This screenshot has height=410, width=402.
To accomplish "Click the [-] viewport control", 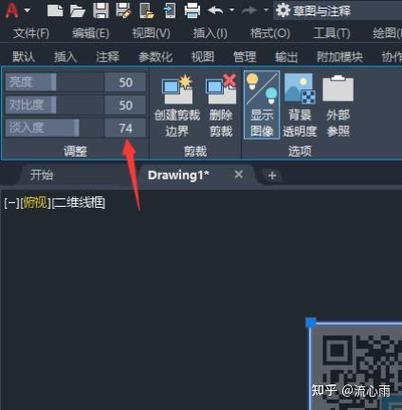I will [x=12, y=203].
